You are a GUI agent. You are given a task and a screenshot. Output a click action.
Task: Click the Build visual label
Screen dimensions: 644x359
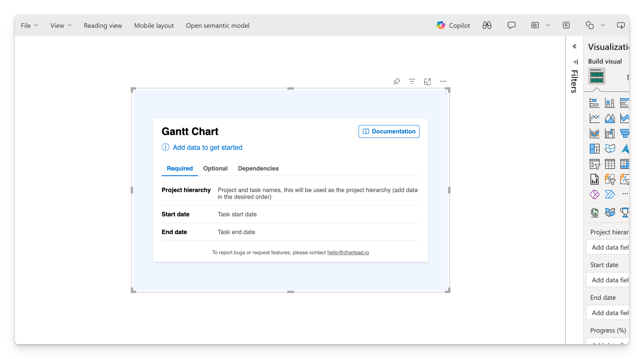coord(605,61)
